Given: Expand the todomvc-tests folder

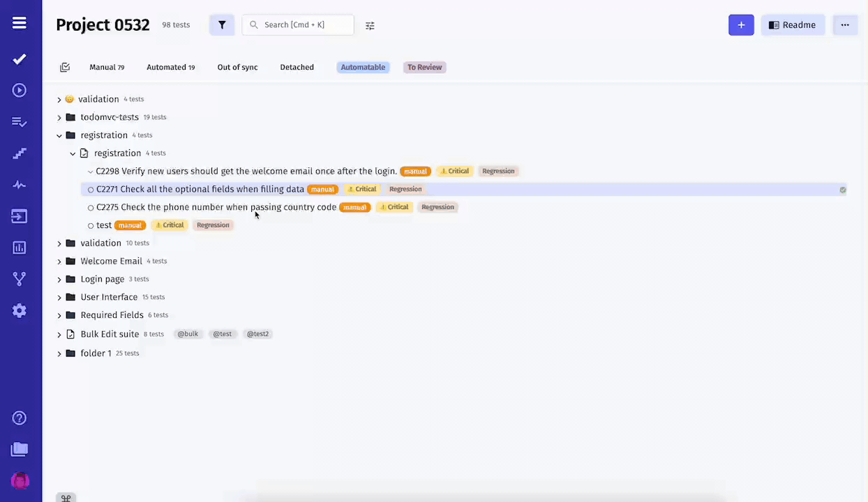Looking at the screenshot, I should (59, 118).
